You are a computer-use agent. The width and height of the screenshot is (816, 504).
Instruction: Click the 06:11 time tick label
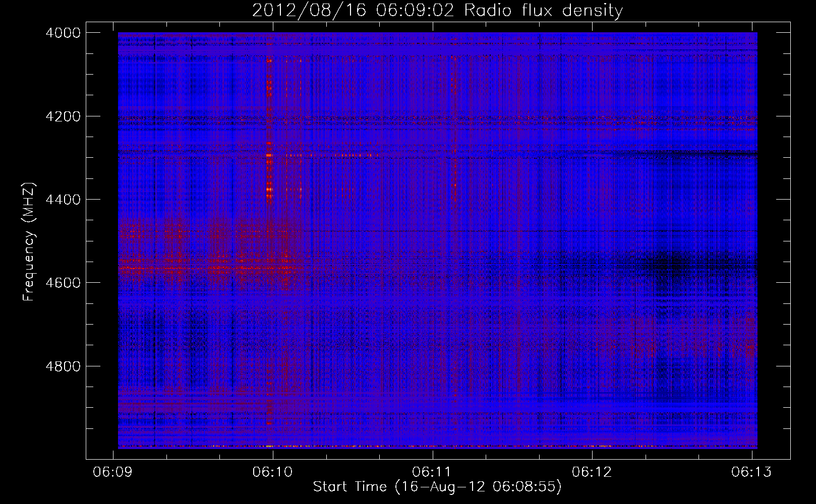[432, 472]
